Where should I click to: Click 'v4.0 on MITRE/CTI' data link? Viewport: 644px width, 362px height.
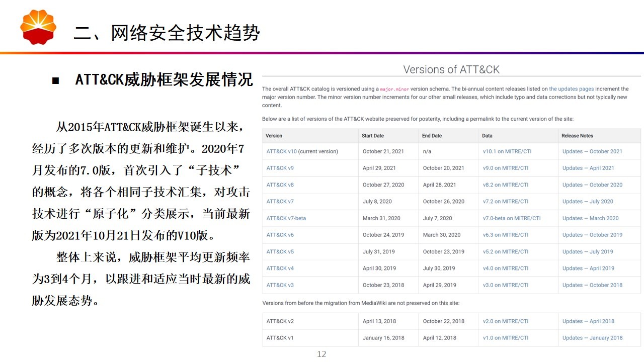[x=506, y=268]
